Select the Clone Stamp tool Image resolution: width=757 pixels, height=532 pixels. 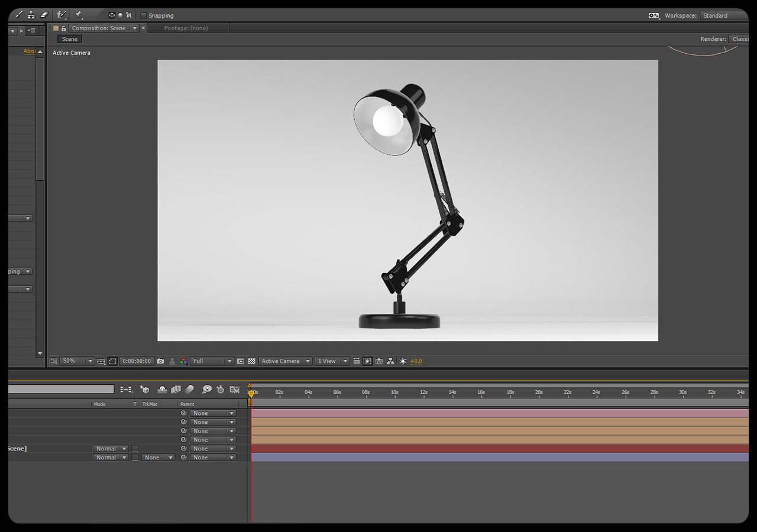(x=31, y=14)
